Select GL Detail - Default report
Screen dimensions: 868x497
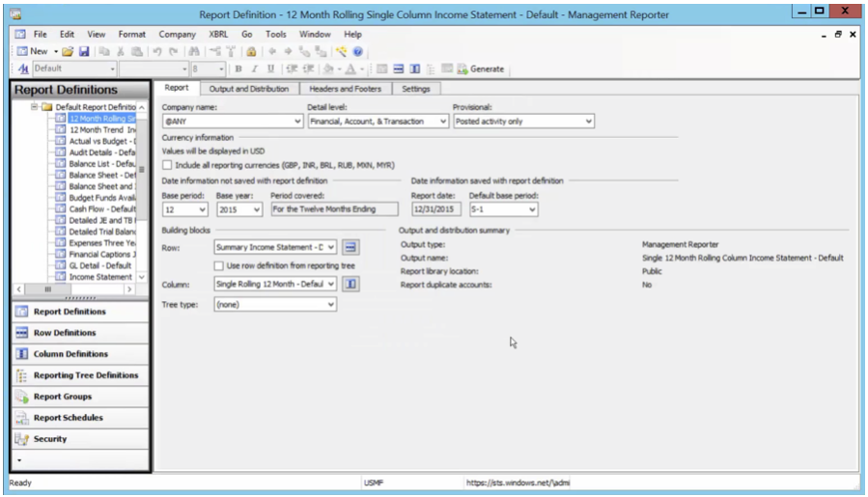pos(99,265)
